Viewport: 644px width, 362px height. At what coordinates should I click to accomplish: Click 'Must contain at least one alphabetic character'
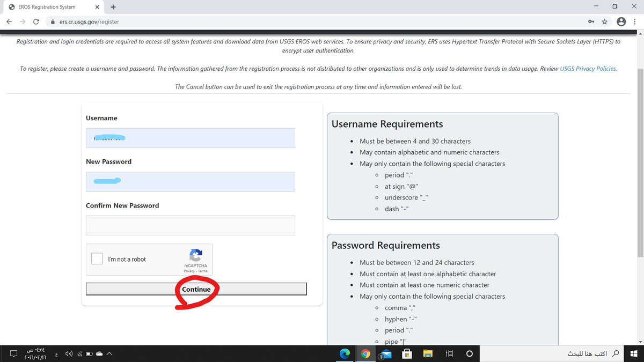(428, 274)
